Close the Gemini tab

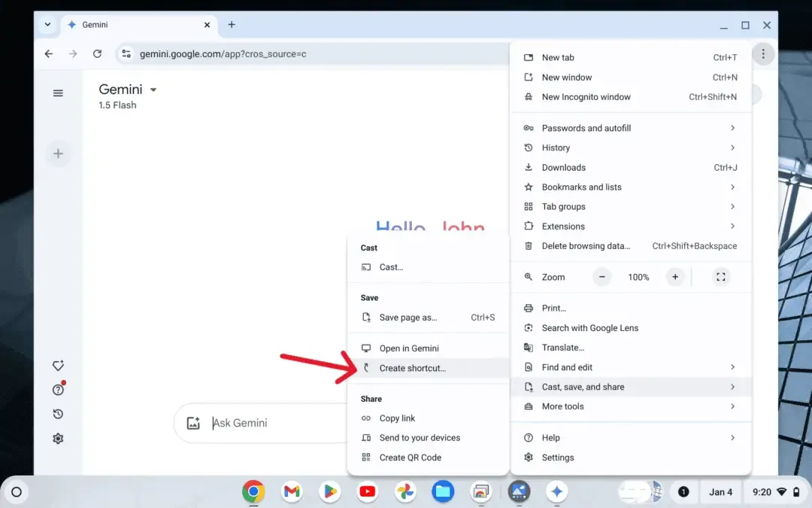[x=208, y=24]
